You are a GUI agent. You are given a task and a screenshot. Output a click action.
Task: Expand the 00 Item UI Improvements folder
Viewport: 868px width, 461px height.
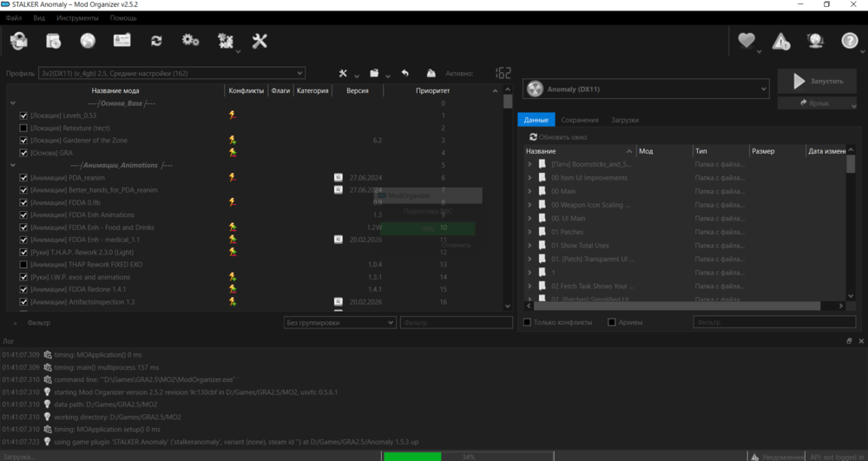point(529,178)
